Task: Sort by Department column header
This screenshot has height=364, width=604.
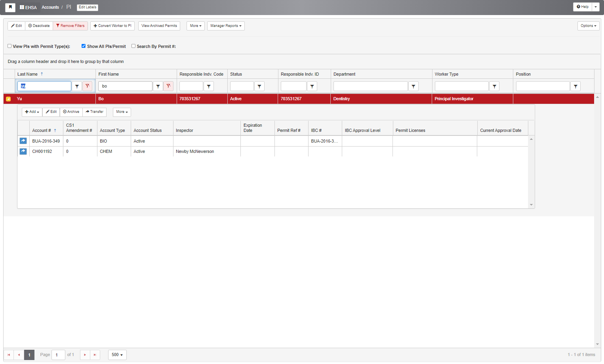Action: (345, 74)
